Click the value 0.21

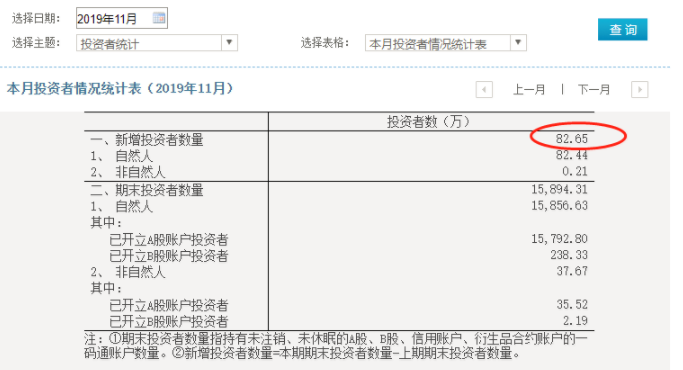[575, 171]
